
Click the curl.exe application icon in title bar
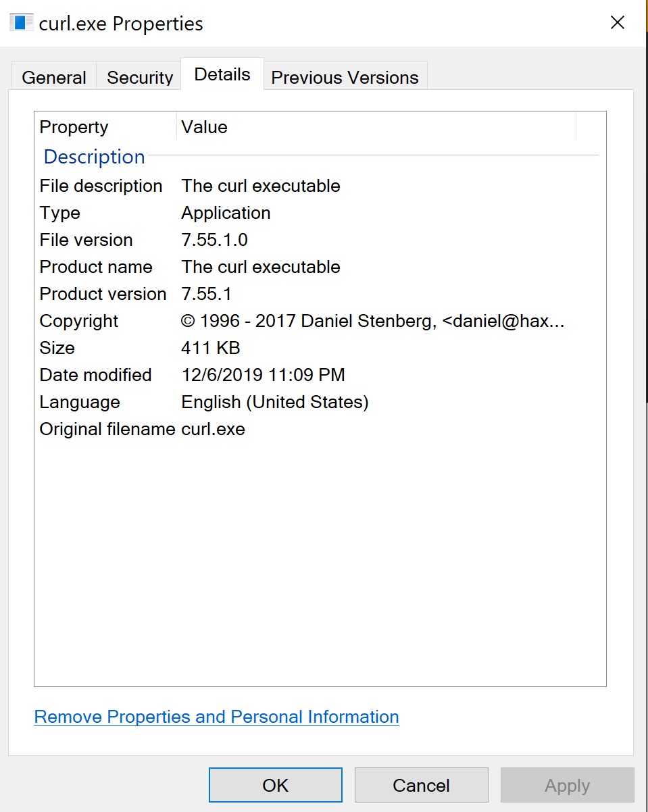[x=18, y=22]
